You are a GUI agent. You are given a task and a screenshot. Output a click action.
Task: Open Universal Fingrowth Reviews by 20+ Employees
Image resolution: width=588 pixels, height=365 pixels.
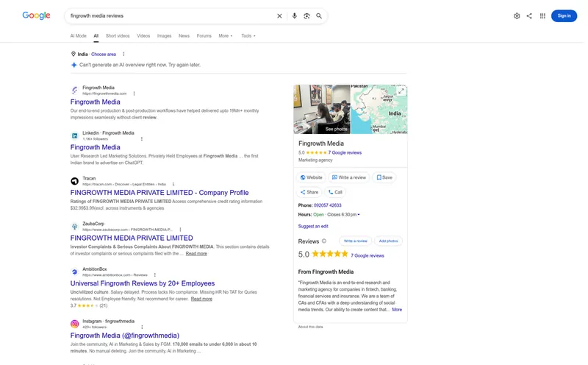click(143, 283)
